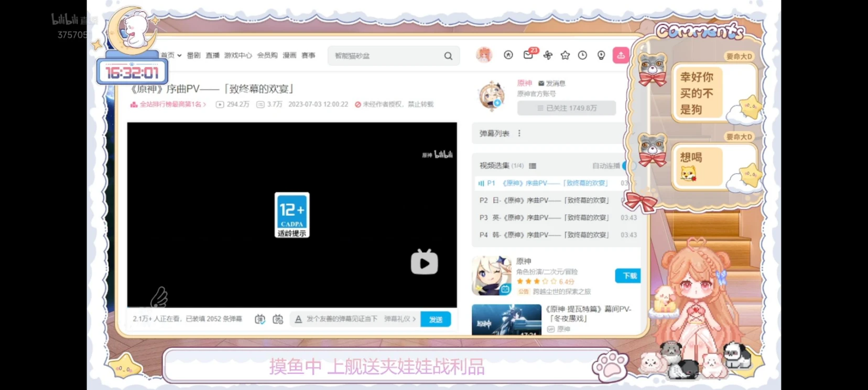Open 冬夜愚戏 recommended video thumbnail
The height and width of the screenshot is (390, 868).
click(506, 319)
